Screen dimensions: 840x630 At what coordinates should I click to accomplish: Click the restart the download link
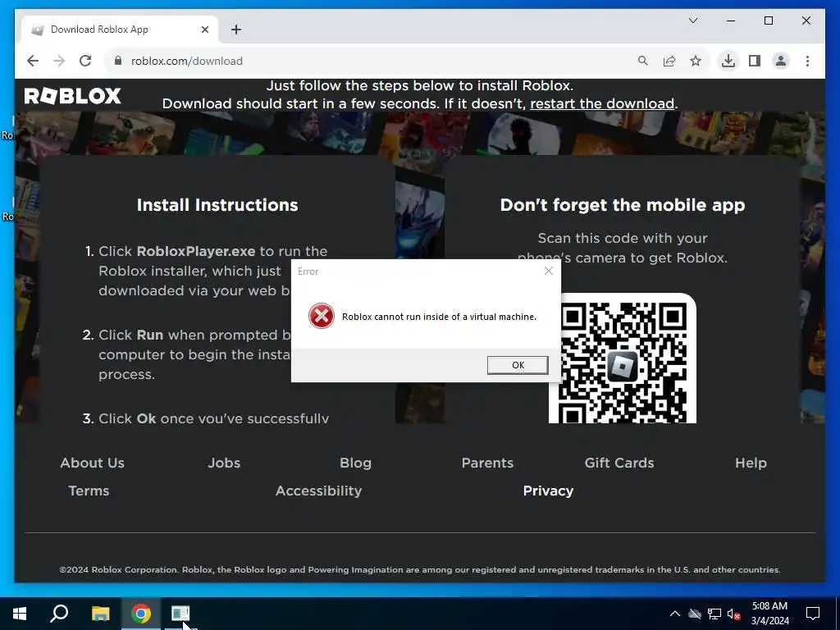click(602, 103)
